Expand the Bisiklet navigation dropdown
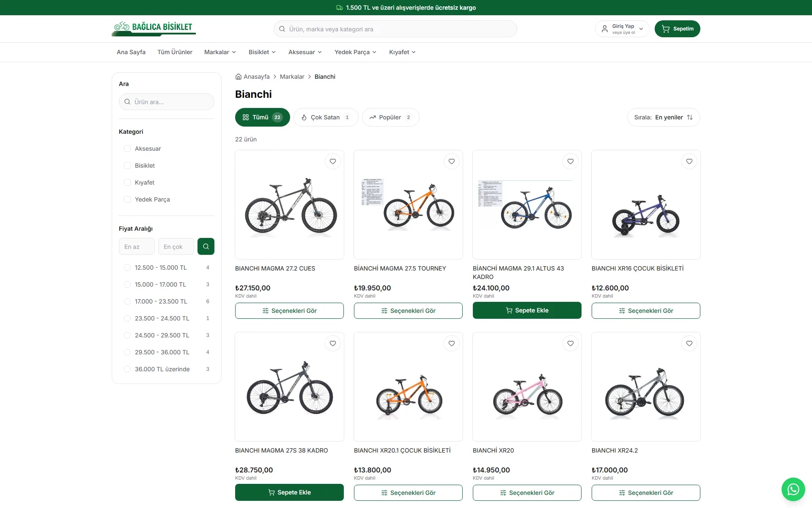 pyautogui.click(x=262, y=52)
